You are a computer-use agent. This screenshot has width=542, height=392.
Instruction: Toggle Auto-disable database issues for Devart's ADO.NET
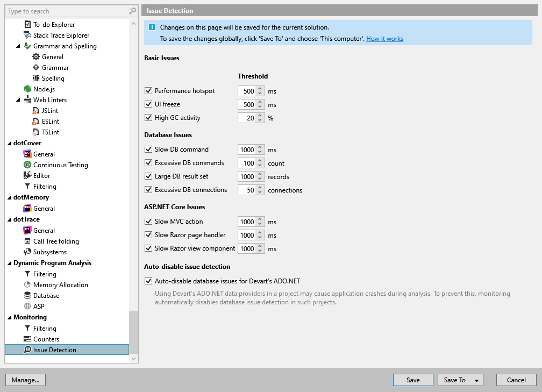pyautogui.click(x=148, y=281)
